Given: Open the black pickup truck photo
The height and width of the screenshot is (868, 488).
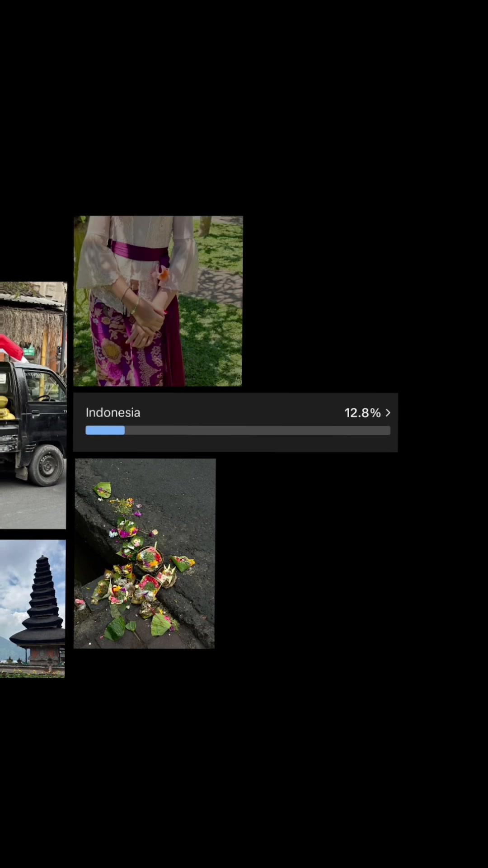Looking at the screenshot, I should click(x=33, y=405).
